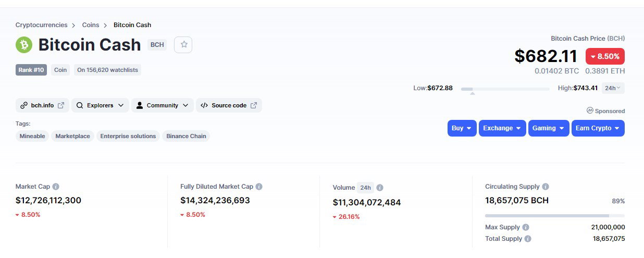The image size is (644, 258).
Task: Open the Exchange dropdown button
Action: [502, 128]
